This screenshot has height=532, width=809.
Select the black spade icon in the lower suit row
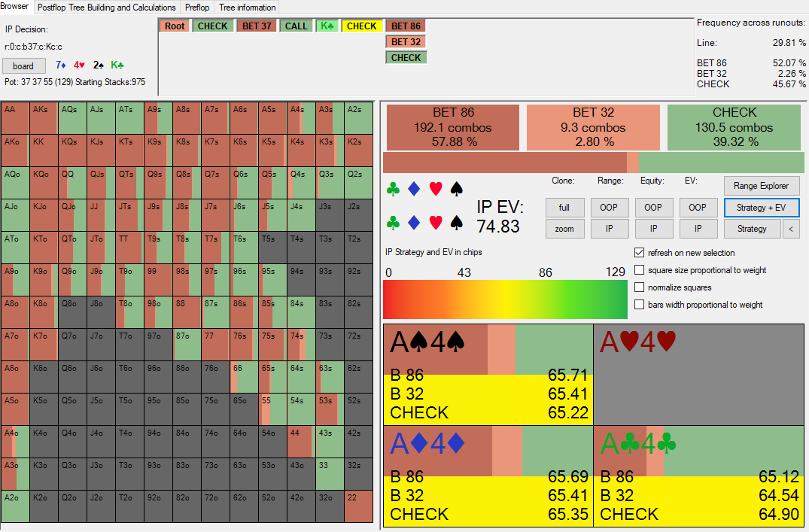(456, 223)
